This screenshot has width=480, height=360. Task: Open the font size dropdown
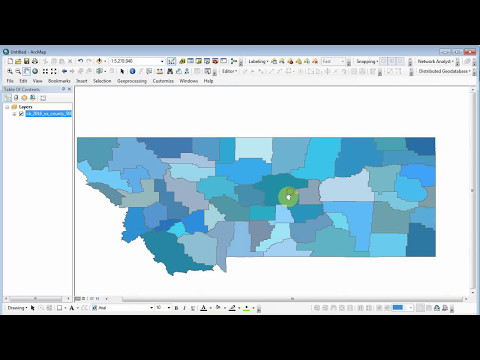coord(169,308)
